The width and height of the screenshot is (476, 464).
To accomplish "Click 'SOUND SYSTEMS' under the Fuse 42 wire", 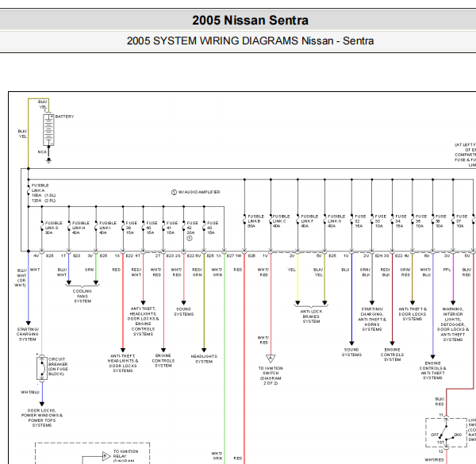I will coord(184,312).
